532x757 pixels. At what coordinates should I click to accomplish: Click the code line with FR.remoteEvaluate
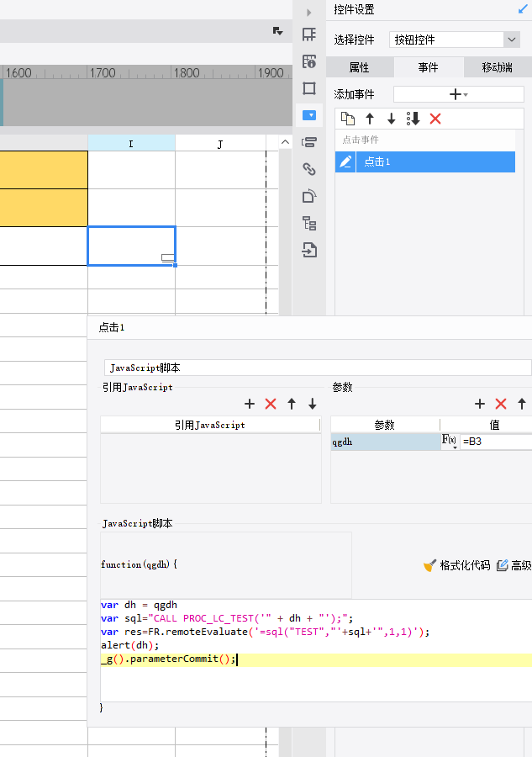click(265, 632)
